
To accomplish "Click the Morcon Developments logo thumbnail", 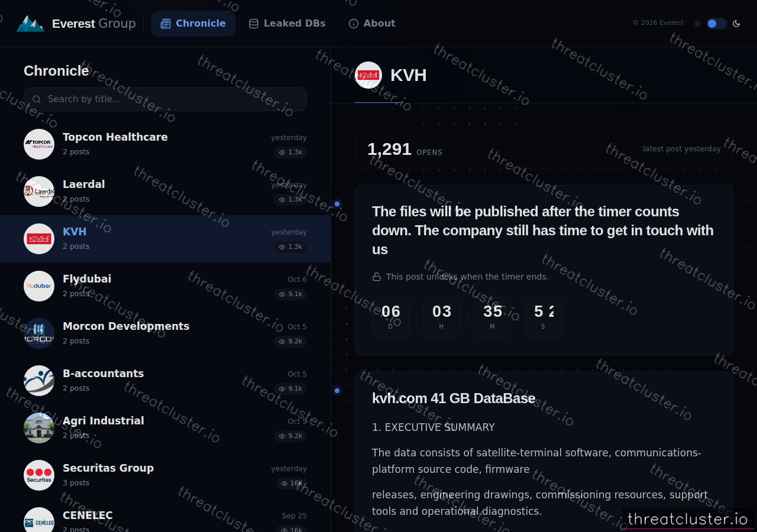I will click(x=39, y=333).
